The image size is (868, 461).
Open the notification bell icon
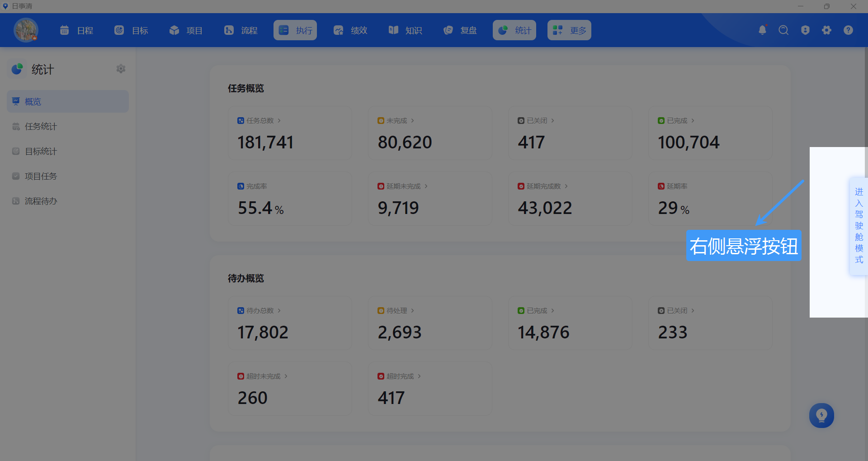click(x=762, y=30)
